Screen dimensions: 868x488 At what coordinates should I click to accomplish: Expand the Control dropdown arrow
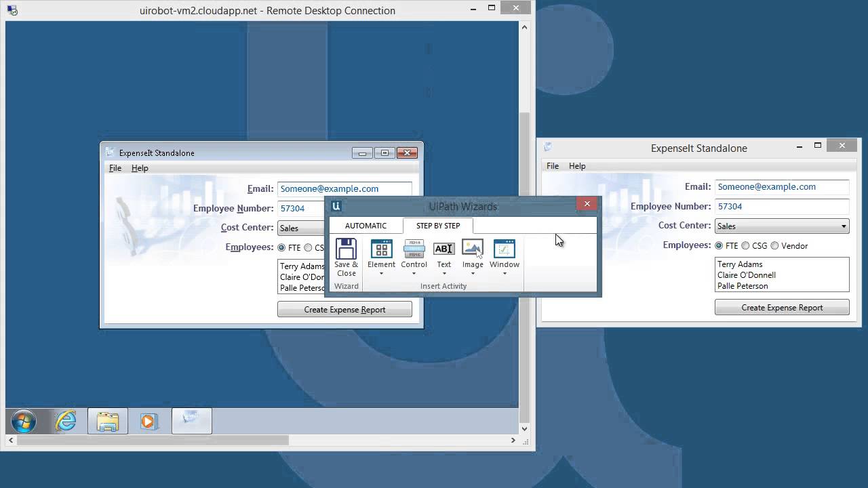pyautogui.click(x=414, y=274)
